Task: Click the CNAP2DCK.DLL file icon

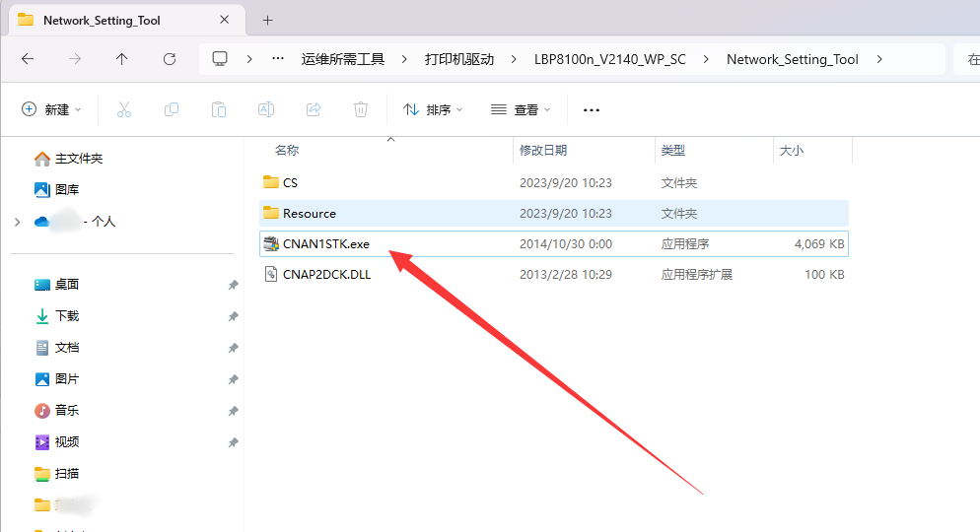Action: (x=270, y=274)
